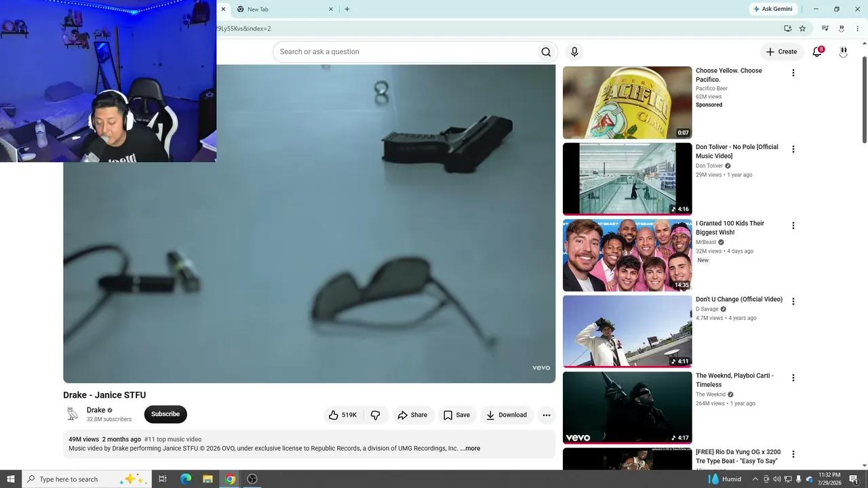Open options for Timeless video
Screen dimensions: 868x488
click(793, 378)
